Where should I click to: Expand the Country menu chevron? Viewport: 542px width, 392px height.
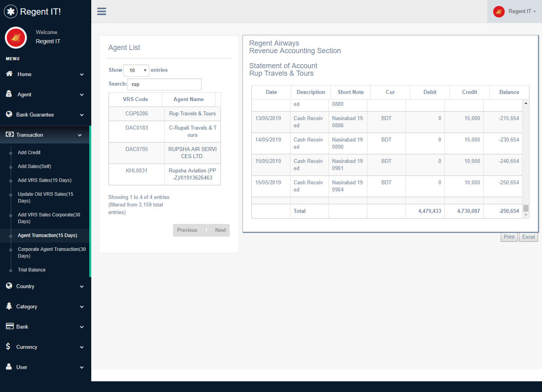coord(82,287)
